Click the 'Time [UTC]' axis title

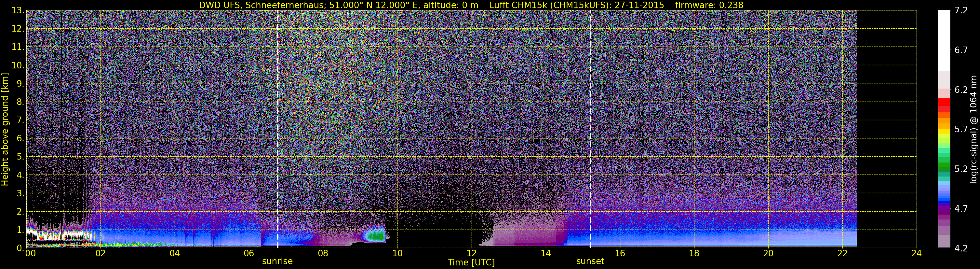click(x=471, y=262)
